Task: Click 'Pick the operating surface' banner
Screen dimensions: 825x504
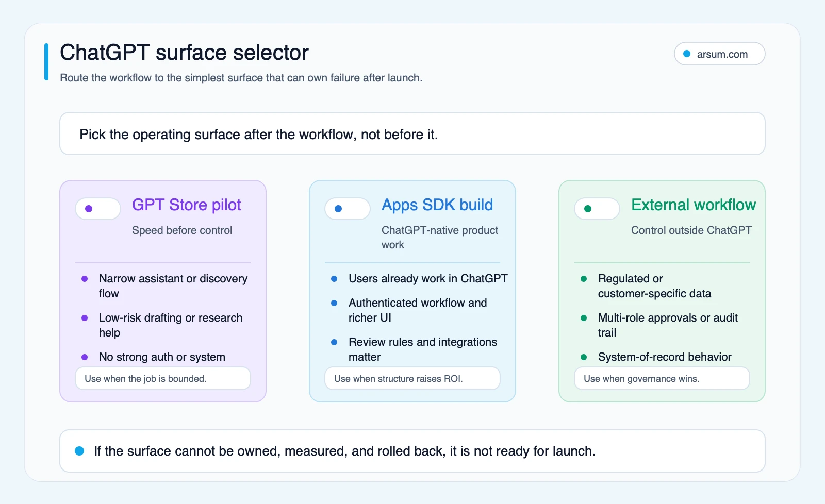Action: (412, 133)
